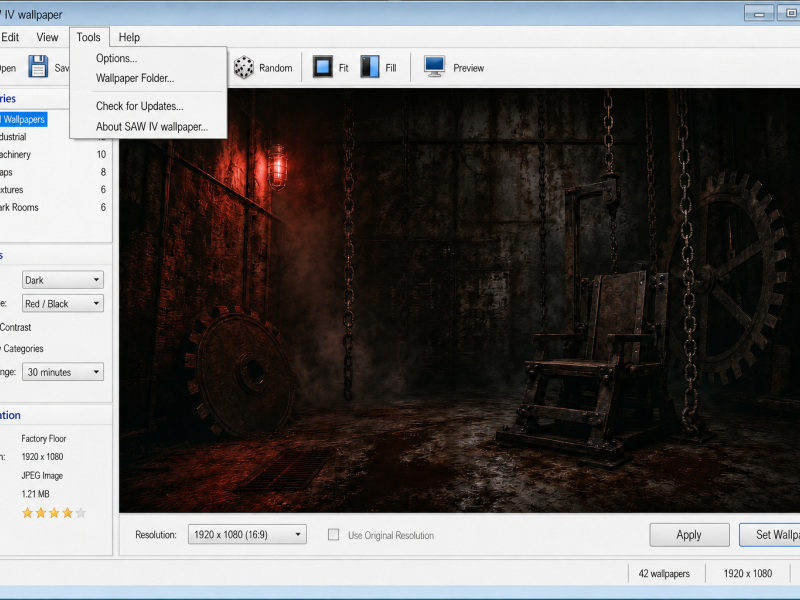Select the Fill display mode icon
The image size is (800, 600).
point(370,67)
